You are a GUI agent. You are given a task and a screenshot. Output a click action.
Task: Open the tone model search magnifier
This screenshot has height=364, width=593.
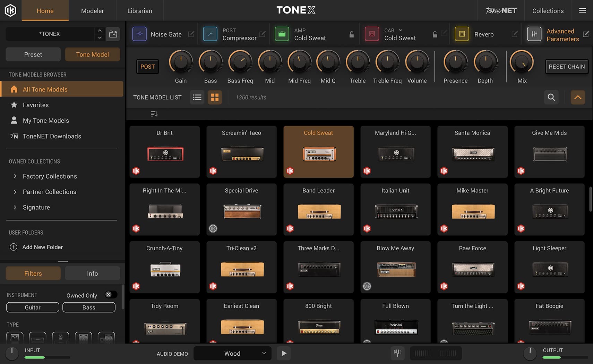coord(551,97)
